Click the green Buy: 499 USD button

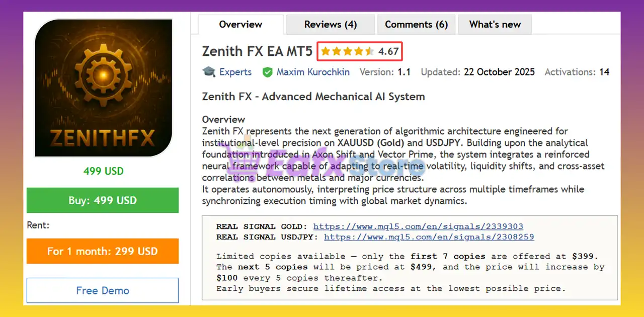(x=103, y=200)
